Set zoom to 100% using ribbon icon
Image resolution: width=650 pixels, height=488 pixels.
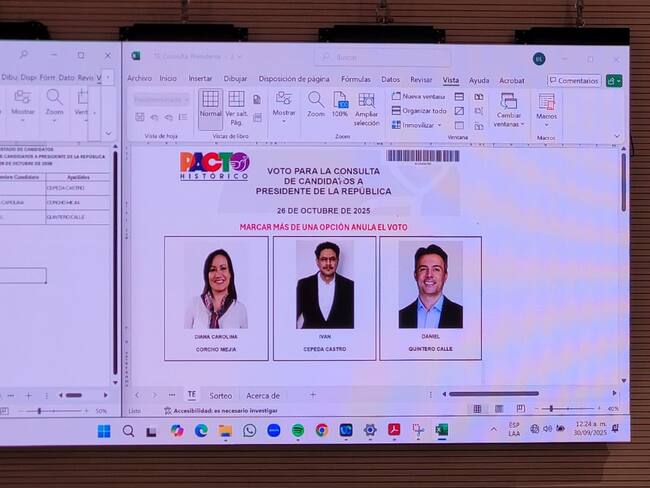pyautogui.click(x=340, y=103)
